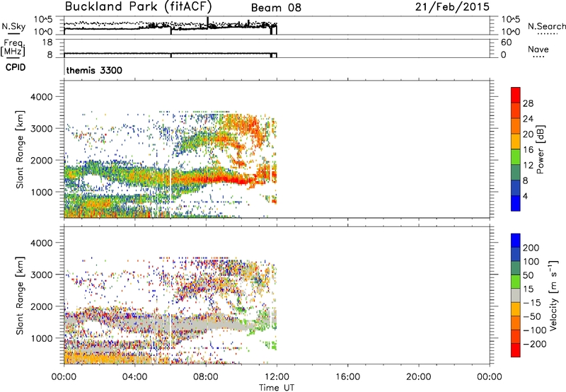
Task: Click Power colorbar segment between 20 and 24
Action: (516, 126)
